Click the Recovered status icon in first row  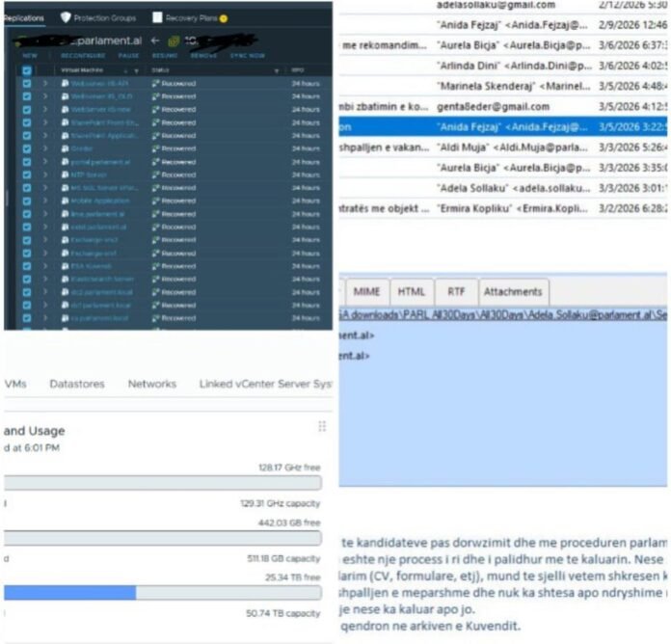pyautogui.click(x=155, y=84)
